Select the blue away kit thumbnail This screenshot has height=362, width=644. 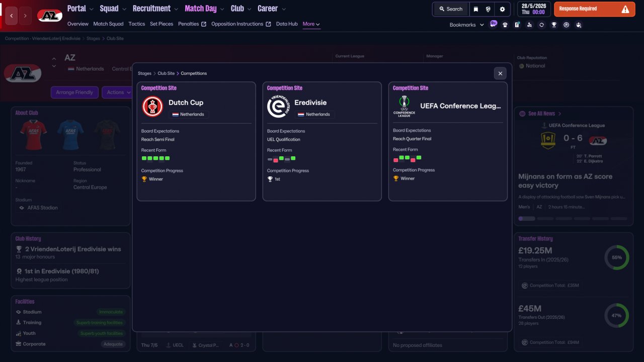point(70,135)
